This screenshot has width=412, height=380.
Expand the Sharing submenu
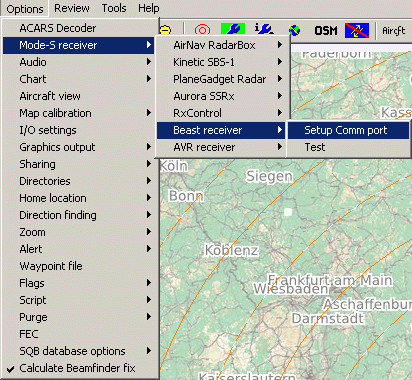click(x=79, y=164)
